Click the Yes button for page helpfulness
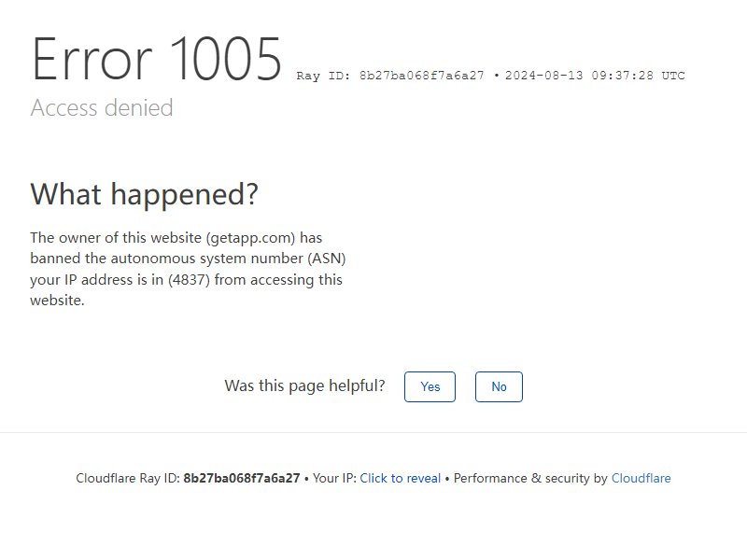 tap(430, 386)
